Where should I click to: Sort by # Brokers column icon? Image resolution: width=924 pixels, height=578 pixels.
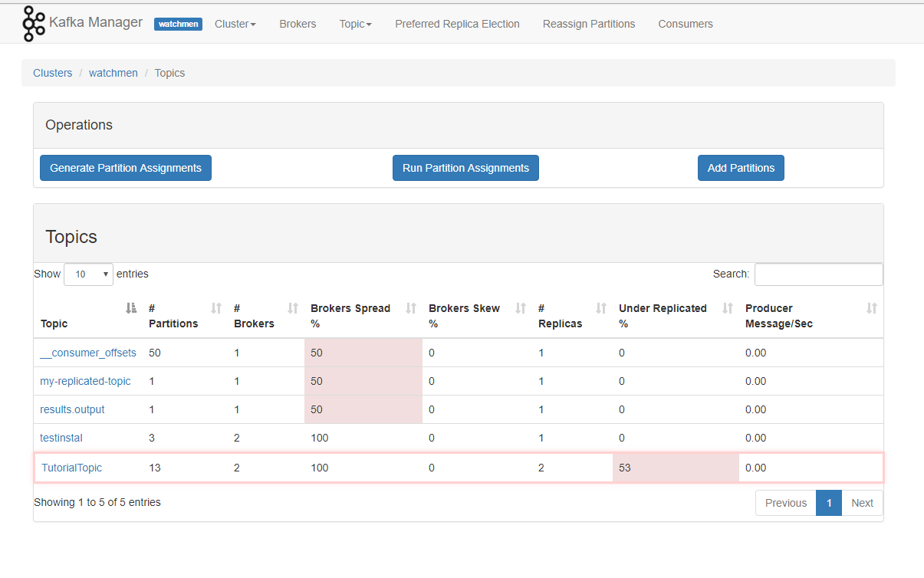(293, 308)
